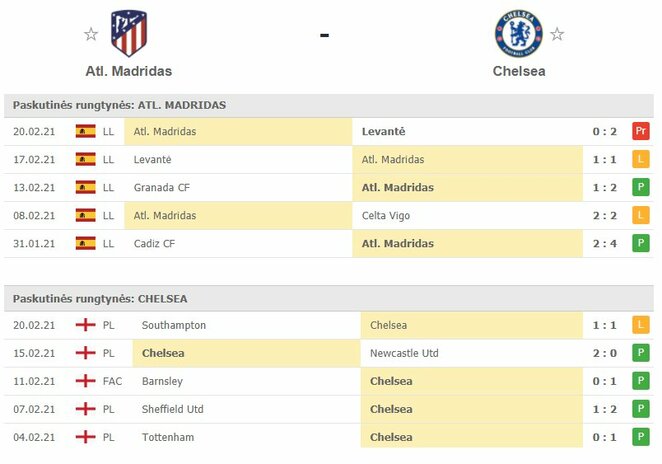This screenshot has width=662, height=464.
Task: Click the green P badge for Granada match
Action: pyautogui.click(x=640, y=187)
